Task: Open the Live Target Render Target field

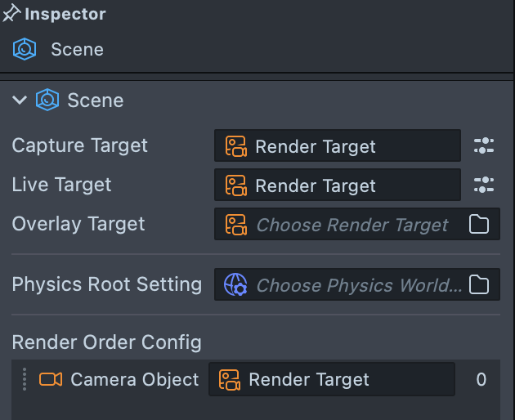Action: (337, 185)
